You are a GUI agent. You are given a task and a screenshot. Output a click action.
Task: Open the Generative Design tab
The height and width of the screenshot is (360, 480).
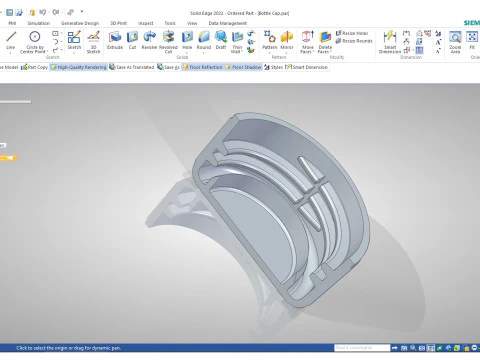[80, 23]
